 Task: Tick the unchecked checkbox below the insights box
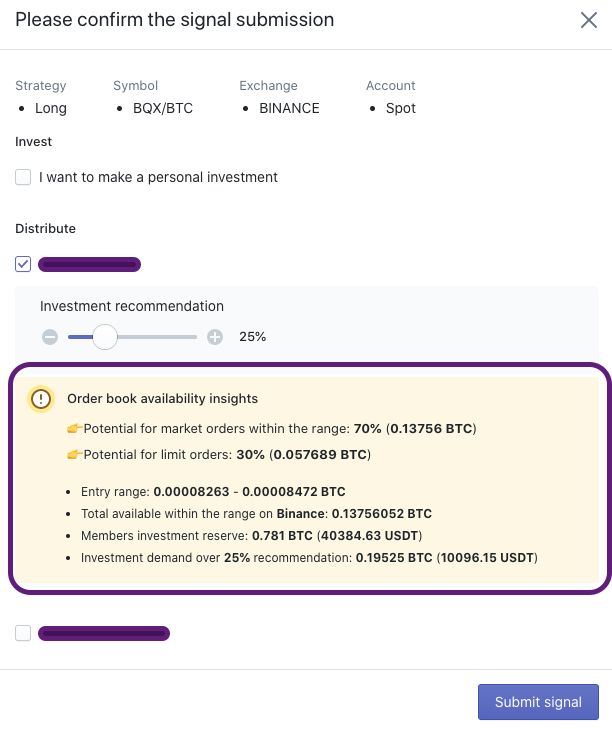(23, 633)
